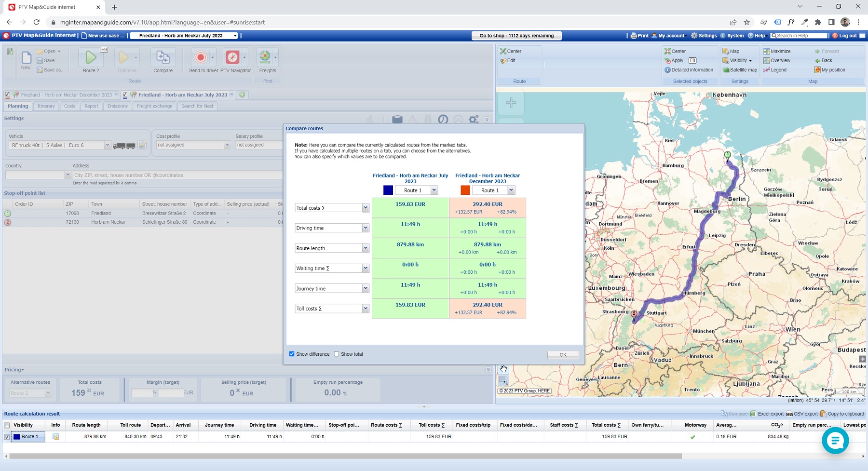The width and height of the screenshot is (868, 471).
Task: Click Go to shop button
Action: [x=516, y=36]
